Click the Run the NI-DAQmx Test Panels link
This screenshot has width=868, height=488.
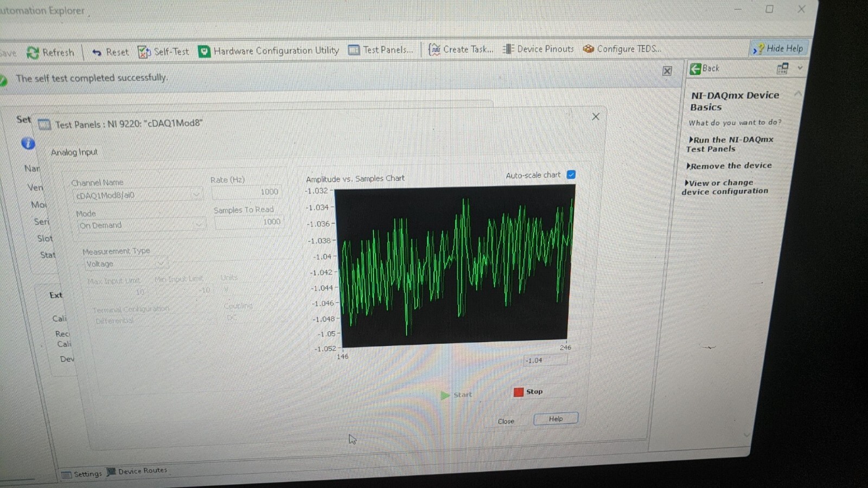[730, 144]
